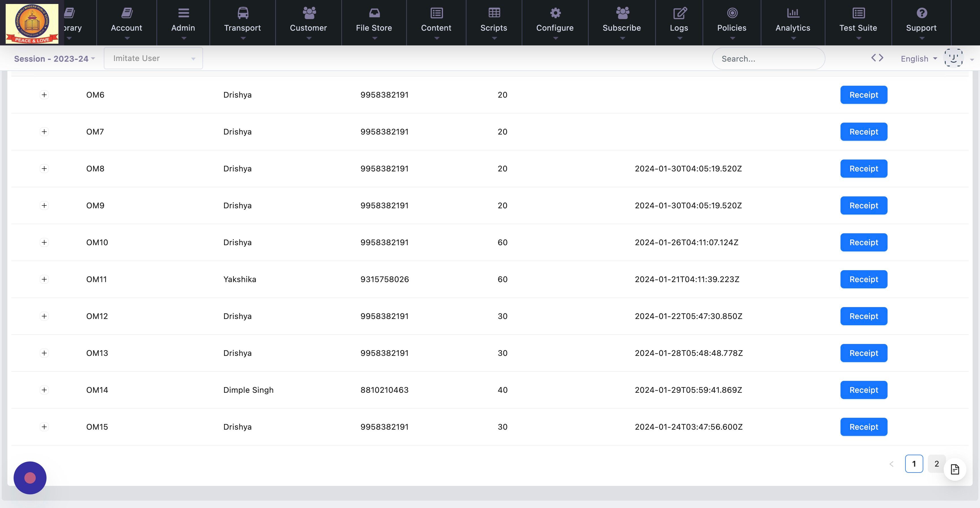Click the school logo image
This screenshot has width=980, height=508.
(x=32, y=23)
